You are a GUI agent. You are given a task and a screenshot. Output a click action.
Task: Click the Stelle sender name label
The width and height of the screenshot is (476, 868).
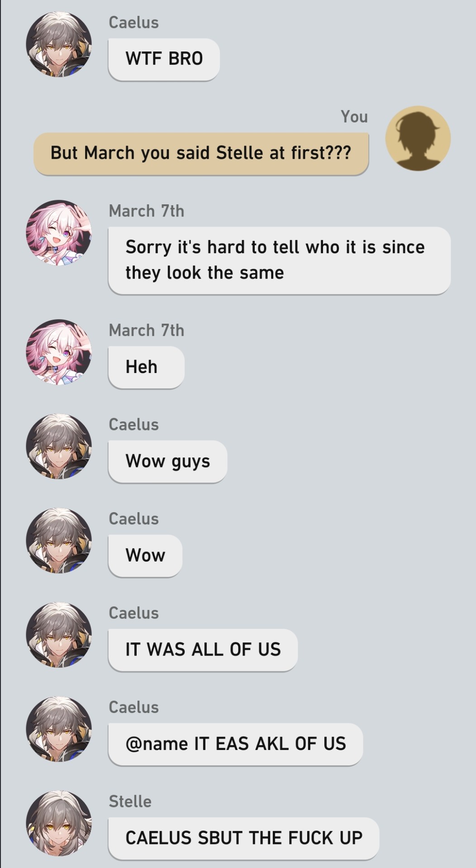pyautogui.click(x=130, y=802)
